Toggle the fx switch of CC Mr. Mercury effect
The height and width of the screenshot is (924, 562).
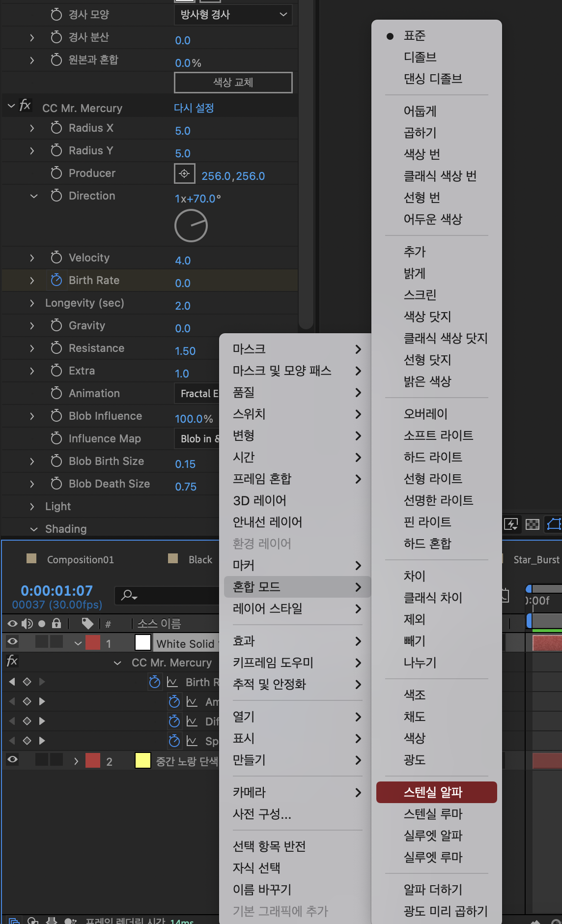25,106
